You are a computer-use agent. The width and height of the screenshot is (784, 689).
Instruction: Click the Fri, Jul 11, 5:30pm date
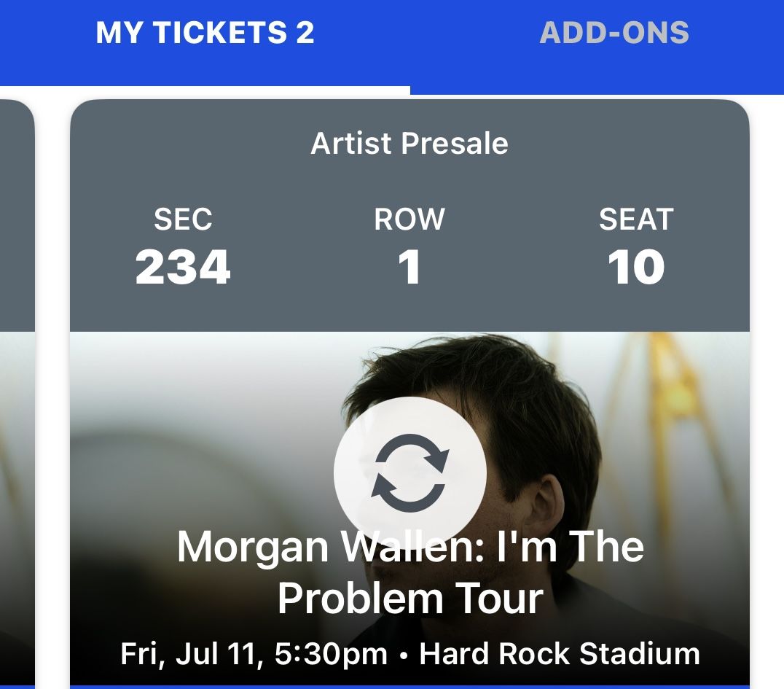coord(254,653)
